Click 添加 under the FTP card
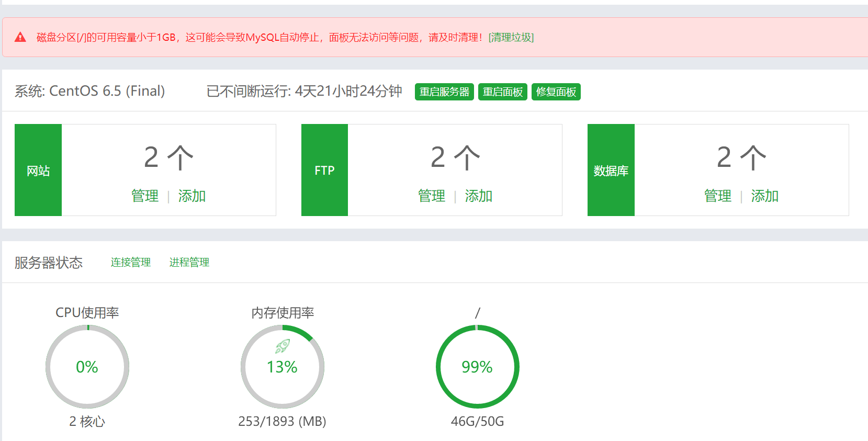The height and width of the screenshot is (441, 868). click(x=479, y=196)
